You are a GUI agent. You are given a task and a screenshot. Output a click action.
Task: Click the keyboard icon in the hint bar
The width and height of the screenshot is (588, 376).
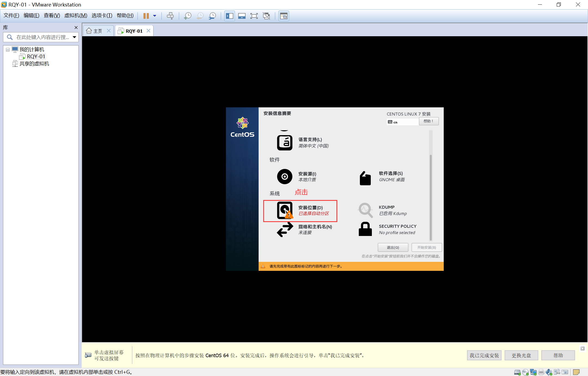point(88,355)
